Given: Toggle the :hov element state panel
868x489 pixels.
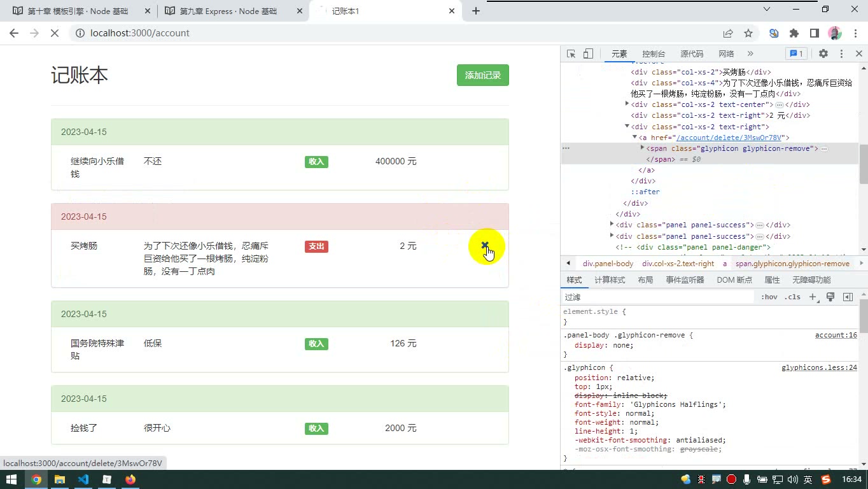Looking at the screenshot, I should tap(769, 297).
